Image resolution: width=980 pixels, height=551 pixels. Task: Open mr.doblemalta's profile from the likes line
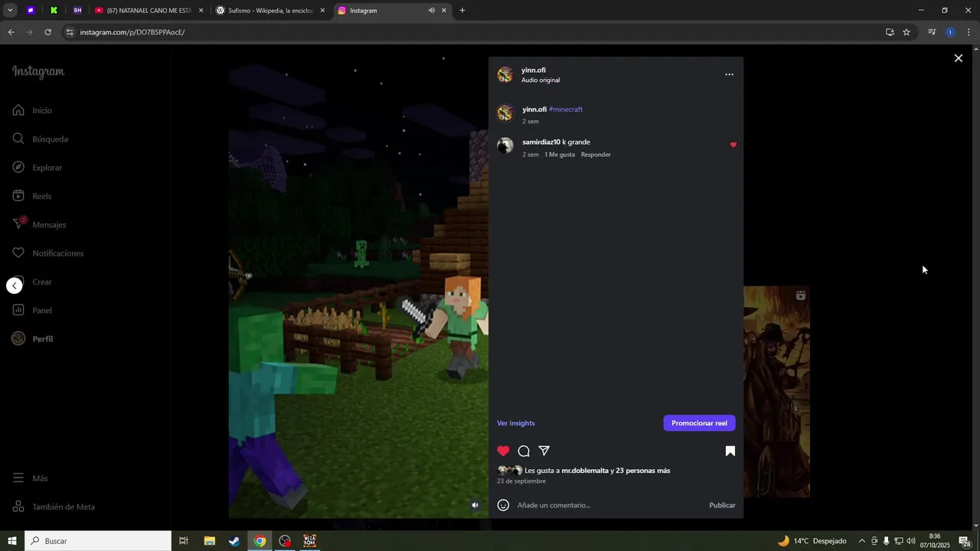point(585,471)
